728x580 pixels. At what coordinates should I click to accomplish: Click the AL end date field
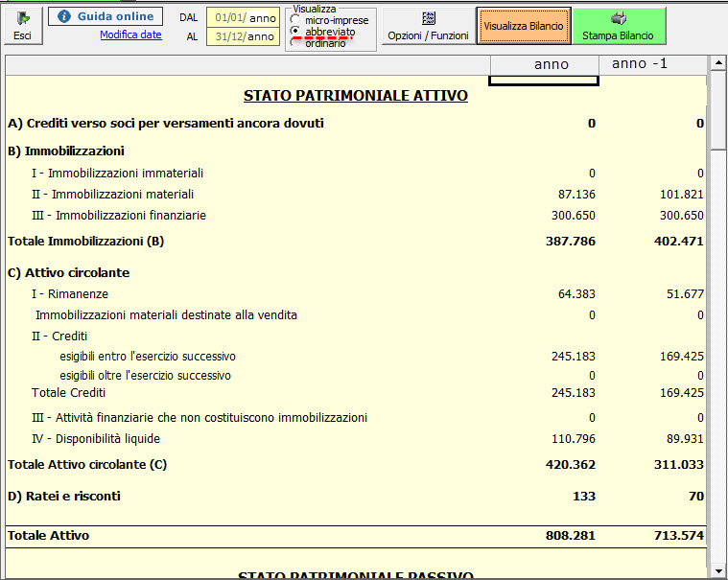click(x=244, y=36)
